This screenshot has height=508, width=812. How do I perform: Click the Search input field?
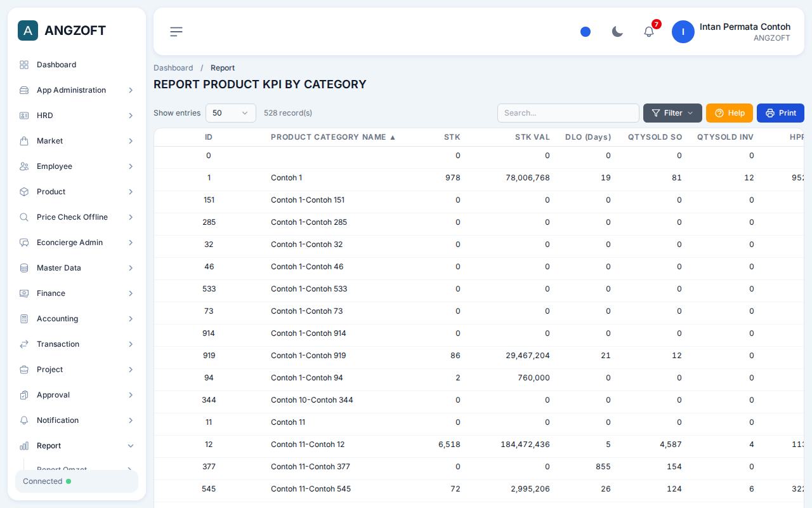(568, 113)
